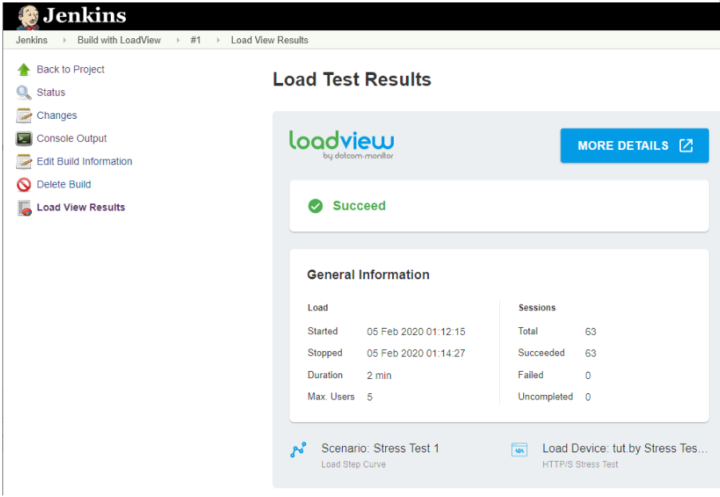Click the Stopped value 05 Feb 2020 01:14:27
Screen dimensions: 720x497
tap(416, 353)
